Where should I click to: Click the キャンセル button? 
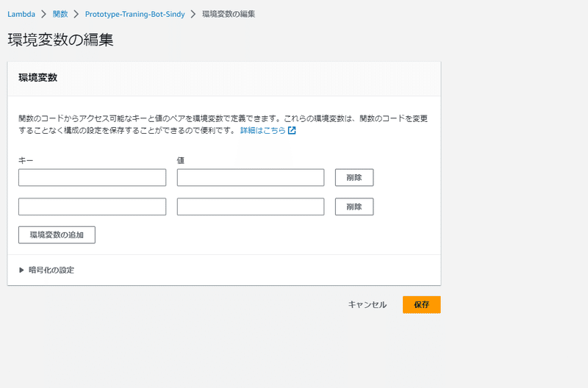367,305
